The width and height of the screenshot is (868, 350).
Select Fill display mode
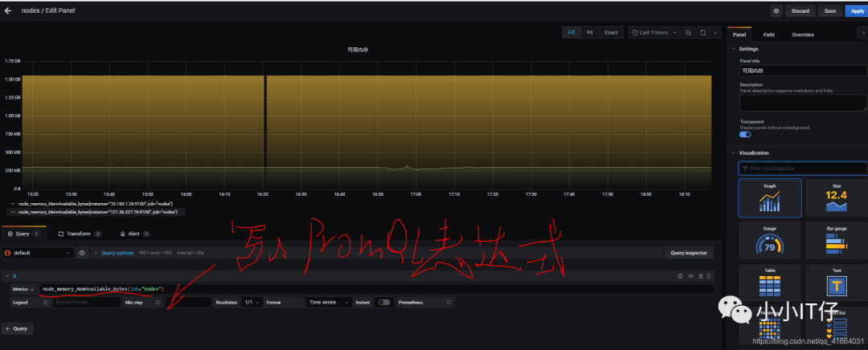click(x=571, y=33)
